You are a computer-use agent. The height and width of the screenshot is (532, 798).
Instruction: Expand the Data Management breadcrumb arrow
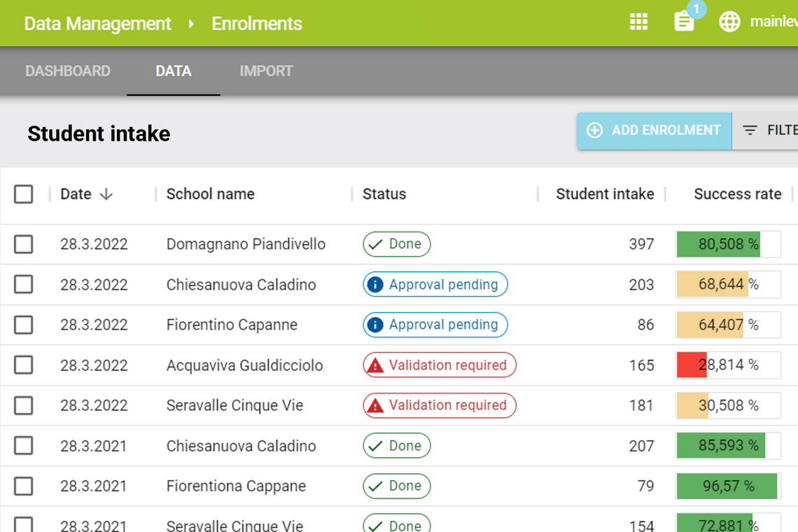pos(191,24)
